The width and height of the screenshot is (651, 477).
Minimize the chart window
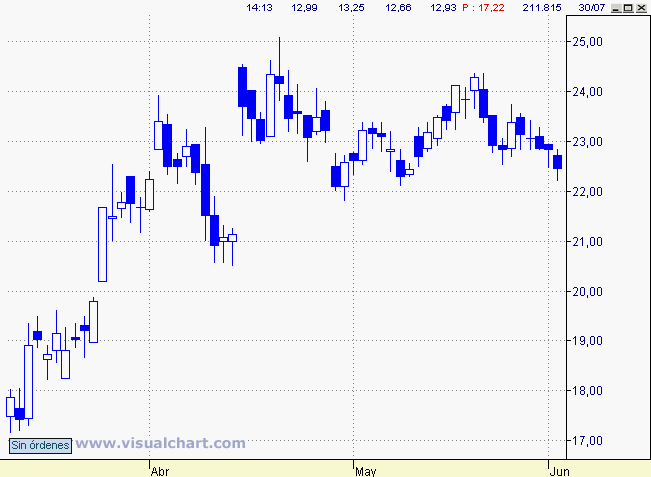point(617,8)
